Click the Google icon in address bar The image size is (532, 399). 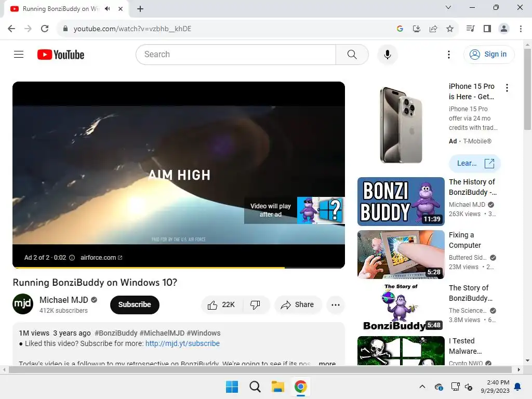(x=400, y=29)
